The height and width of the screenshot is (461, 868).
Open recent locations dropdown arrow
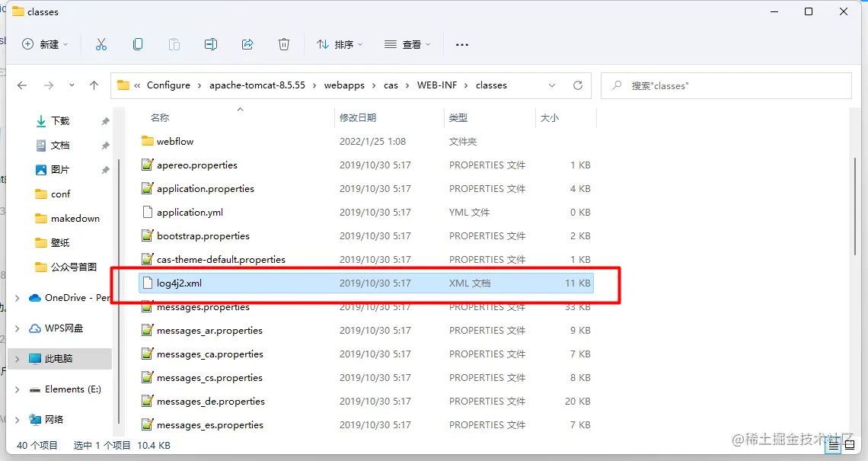click(72, 85)
